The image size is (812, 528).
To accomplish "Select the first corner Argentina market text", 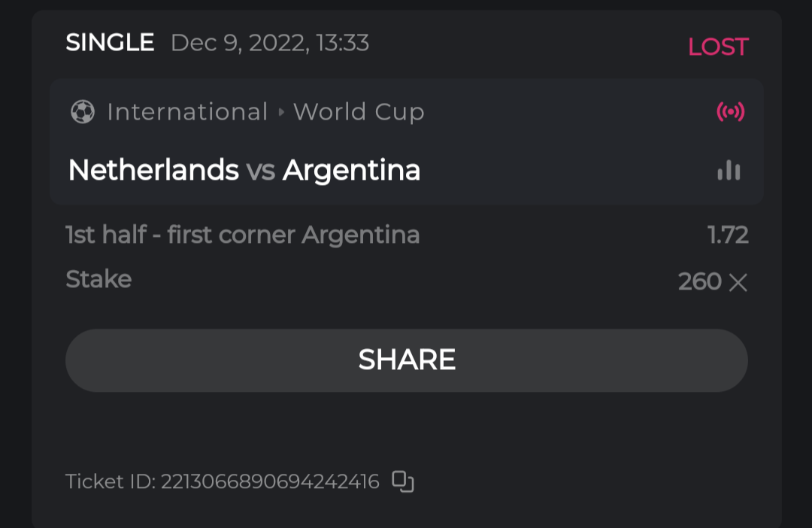I will pyautogui.click(x=242, y=235).
